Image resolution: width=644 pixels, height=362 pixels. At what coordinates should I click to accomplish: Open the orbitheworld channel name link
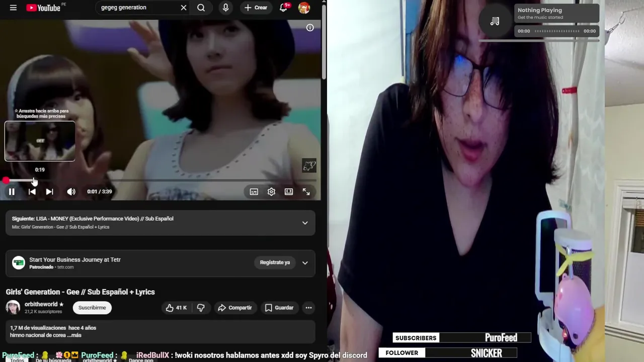[x=41, y=304]
